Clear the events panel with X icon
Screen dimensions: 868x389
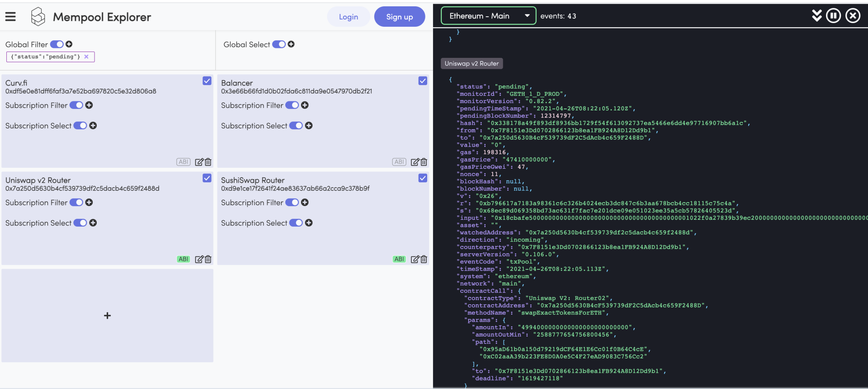(x=853, y=16)
